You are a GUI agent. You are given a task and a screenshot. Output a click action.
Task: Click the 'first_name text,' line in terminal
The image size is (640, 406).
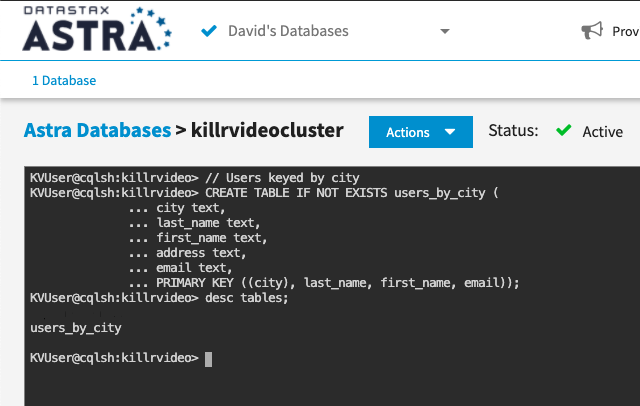click(211, 238)
